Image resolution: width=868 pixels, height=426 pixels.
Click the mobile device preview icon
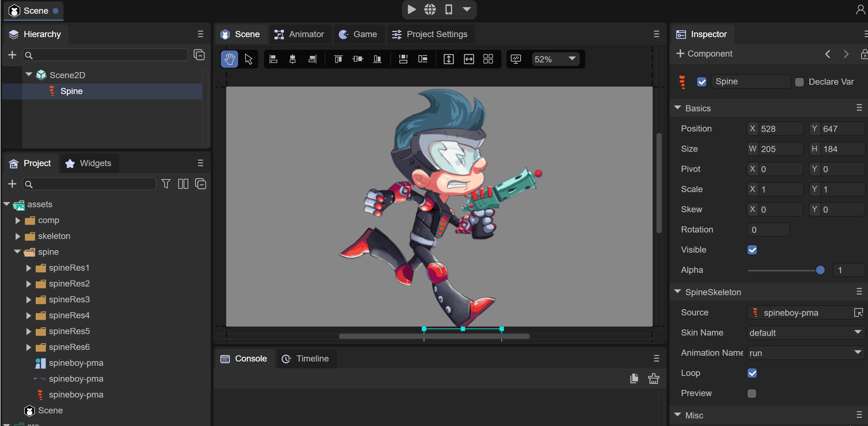pyautogui.click(x=448, y=9)
